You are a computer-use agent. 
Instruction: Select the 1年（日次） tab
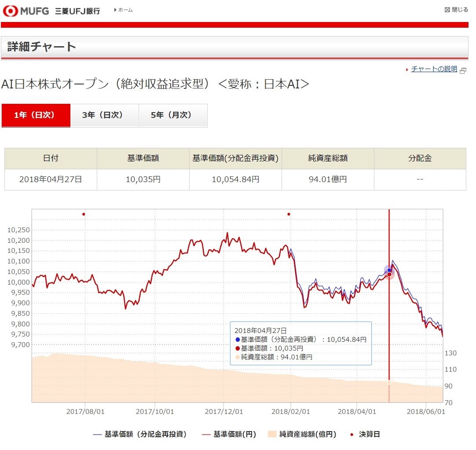tap(36, 115)
